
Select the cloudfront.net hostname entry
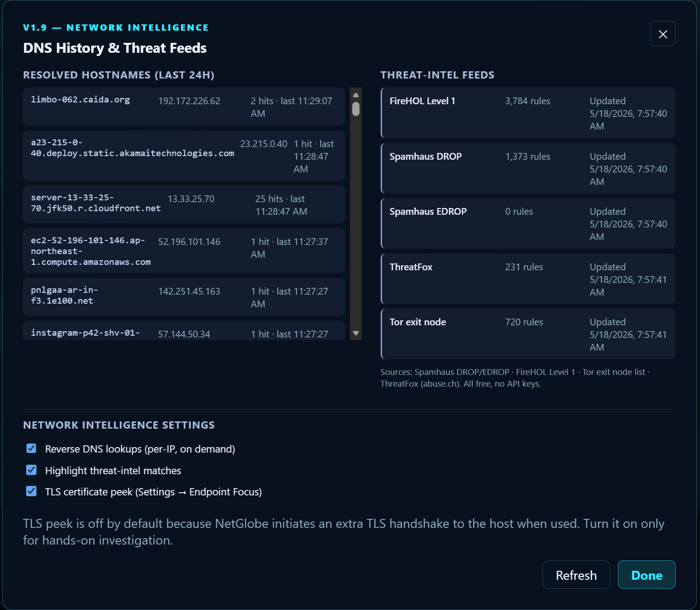tap(96, 203)
